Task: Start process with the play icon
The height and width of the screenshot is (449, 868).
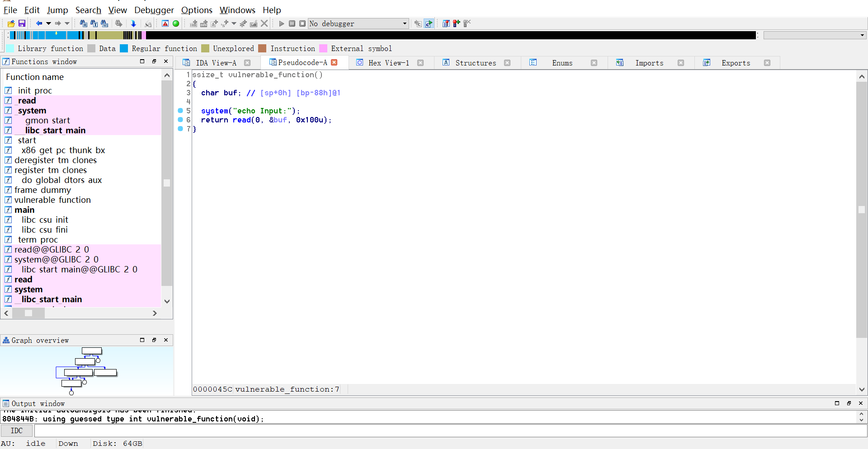Action: pyautogui.click(x=282, y=23)
